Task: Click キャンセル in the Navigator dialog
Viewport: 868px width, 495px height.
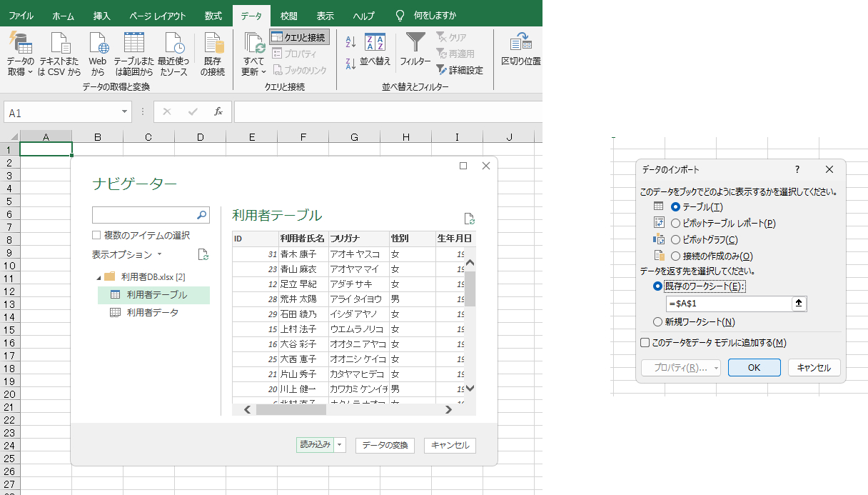Action: 450,445
